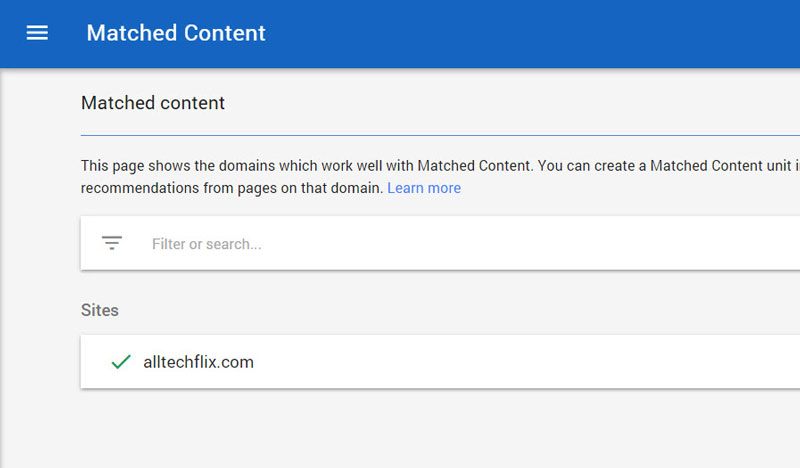
Task: Select the alltechflix.com site name
Action: click(x=198, y=362)
